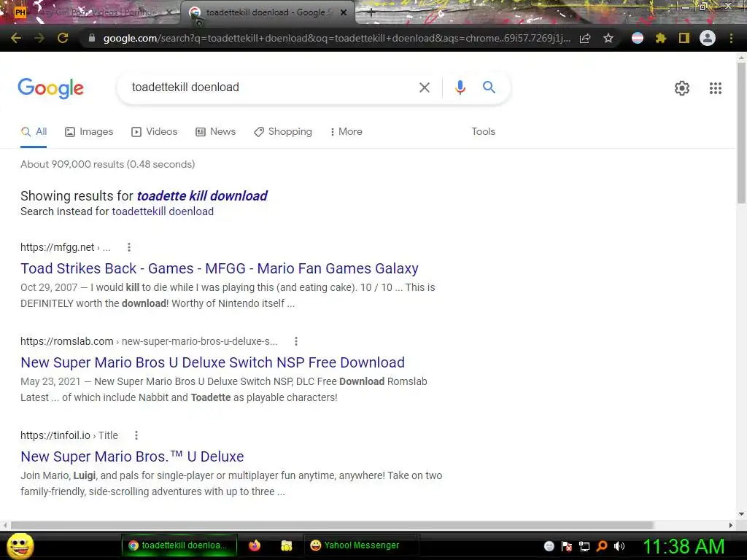Click the flag with red X tray icon
Image resolution: width=747 pixels, height=560 pixels.
pyautogui.click(x=566, y=546)
